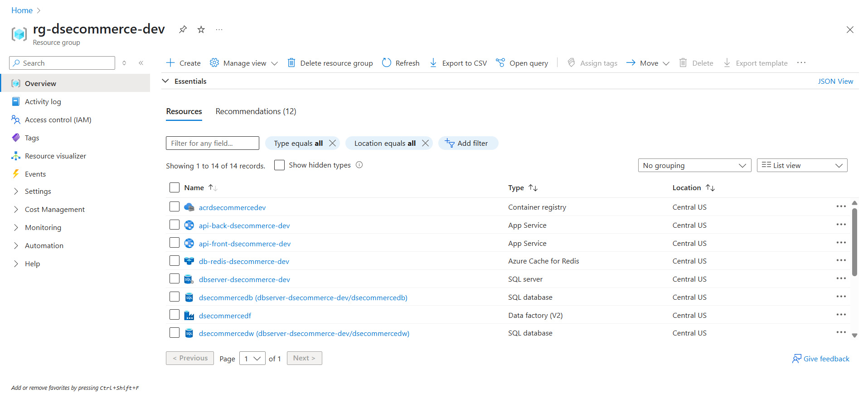Open Activity log in the sidebar
The height and width of the screenshot is (393, 868).
click(x=43, y=101)
